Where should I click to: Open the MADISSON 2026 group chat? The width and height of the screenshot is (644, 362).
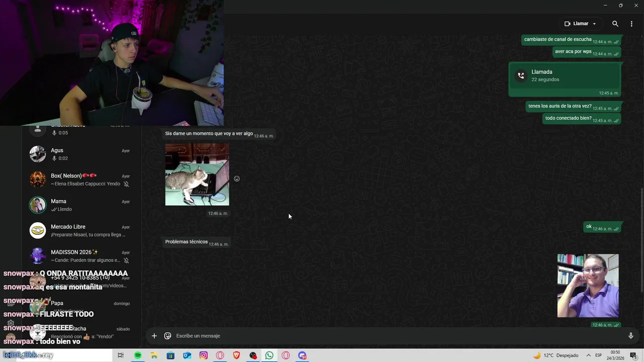click(82, 256)
